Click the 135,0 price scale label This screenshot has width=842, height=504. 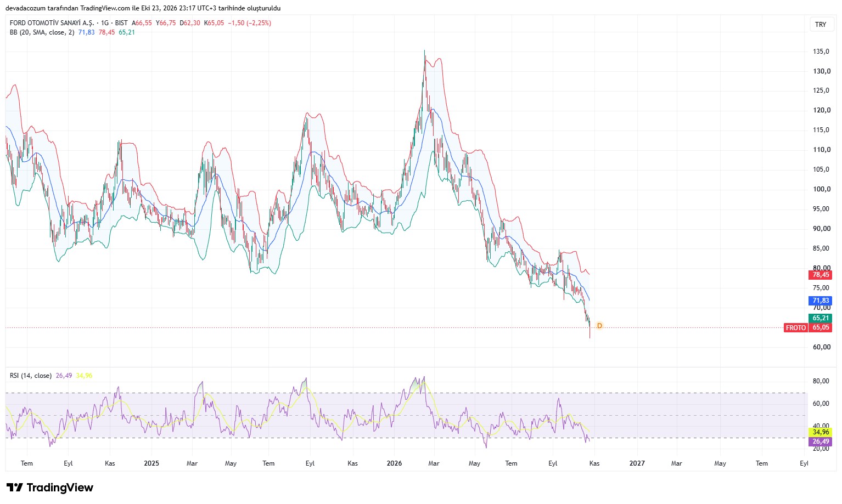tap(821, 52)
